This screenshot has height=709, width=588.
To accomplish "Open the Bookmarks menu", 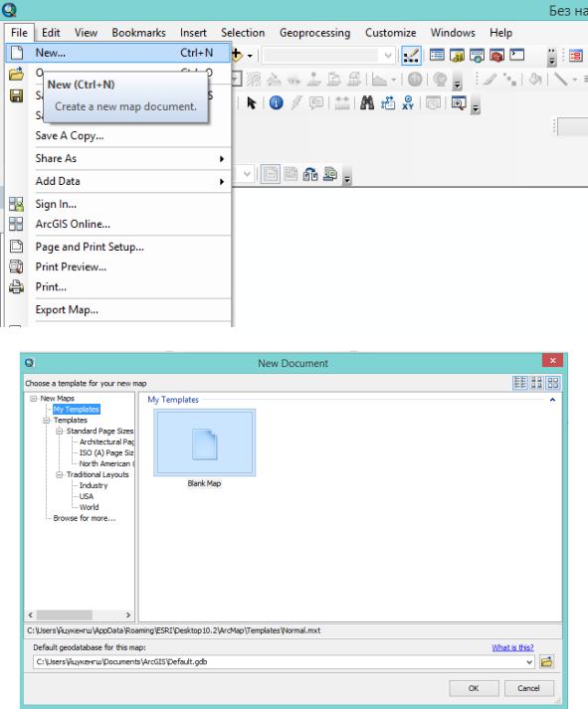I will [x=139, y=33].
